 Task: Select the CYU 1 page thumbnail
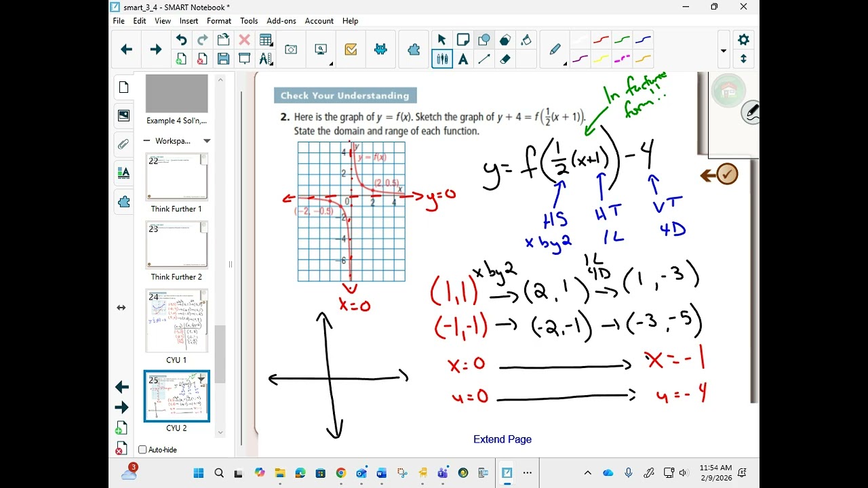pyautogui.click(x=177, y=321)
